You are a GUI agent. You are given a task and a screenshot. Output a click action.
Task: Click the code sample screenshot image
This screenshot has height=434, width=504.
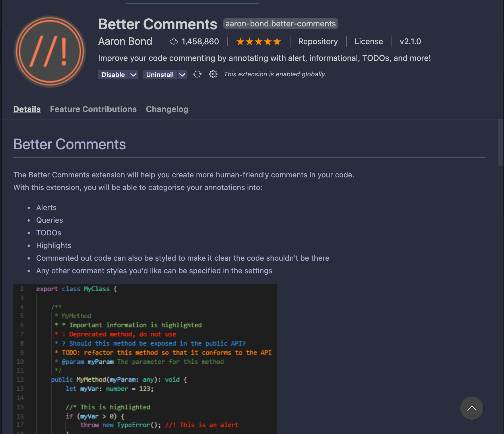pos(145,359)
